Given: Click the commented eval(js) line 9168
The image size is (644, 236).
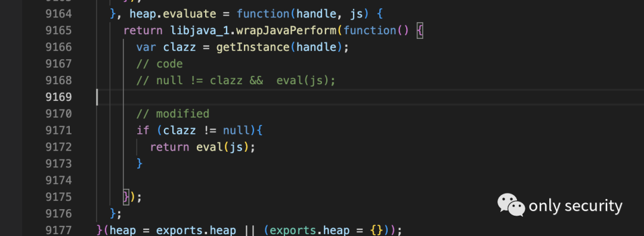Looking at the screenshot, I should (x=236, y=80).
